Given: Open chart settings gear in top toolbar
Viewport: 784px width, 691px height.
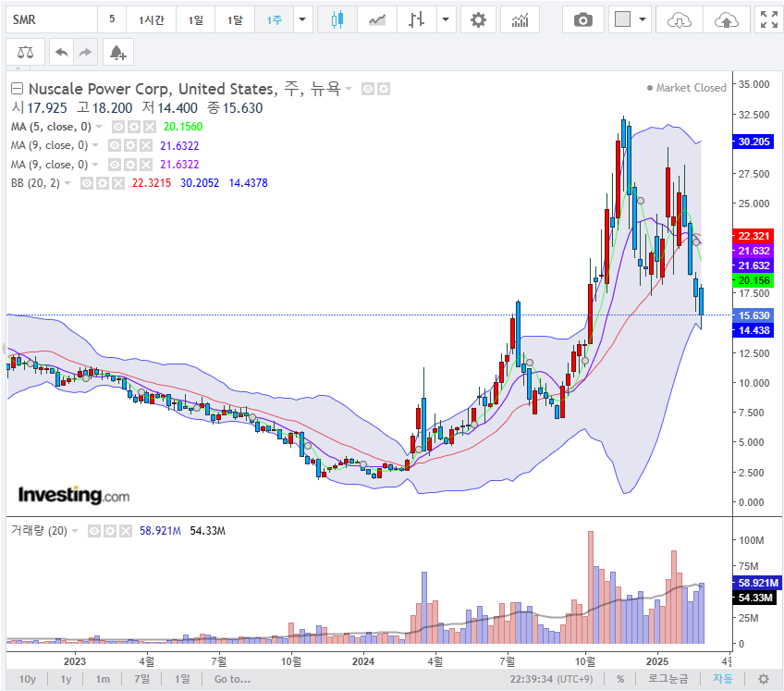Looking at the screenshot, I should (x=478, y=20).
